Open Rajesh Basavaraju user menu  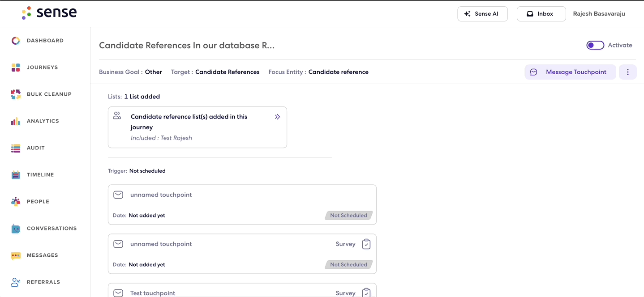click(x=599, y=14)
